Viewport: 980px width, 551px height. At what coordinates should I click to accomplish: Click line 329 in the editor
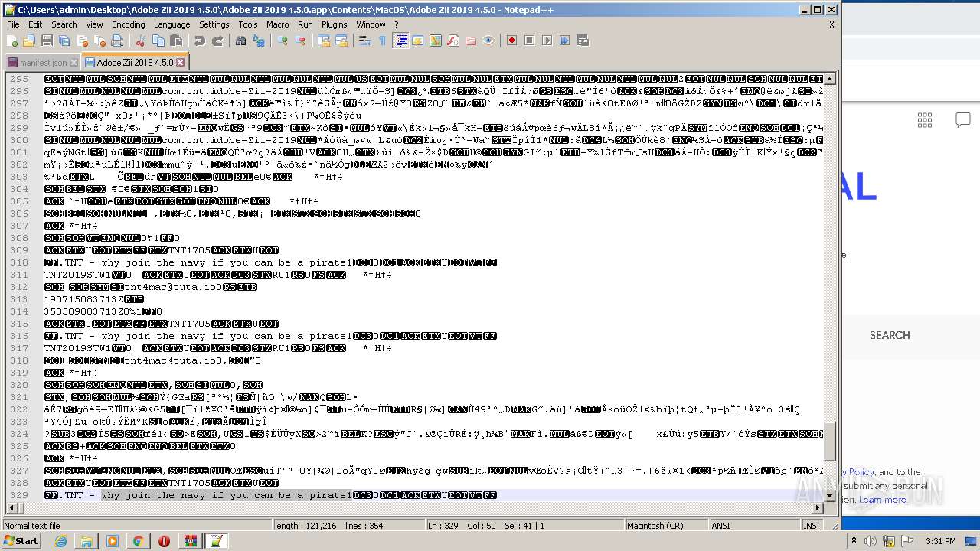tap(434, 495)
